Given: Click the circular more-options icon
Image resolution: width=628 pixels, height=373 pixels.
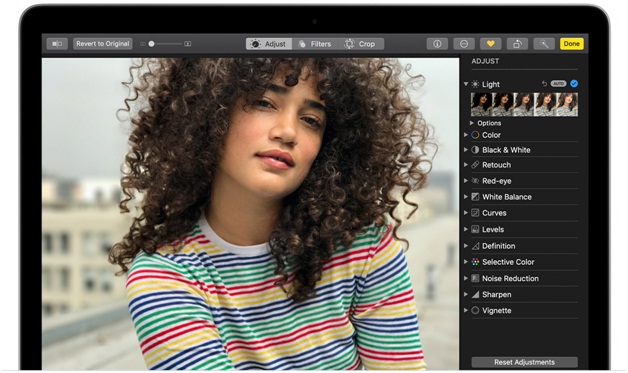Looking at the screenshot, I should pos(464,44).
